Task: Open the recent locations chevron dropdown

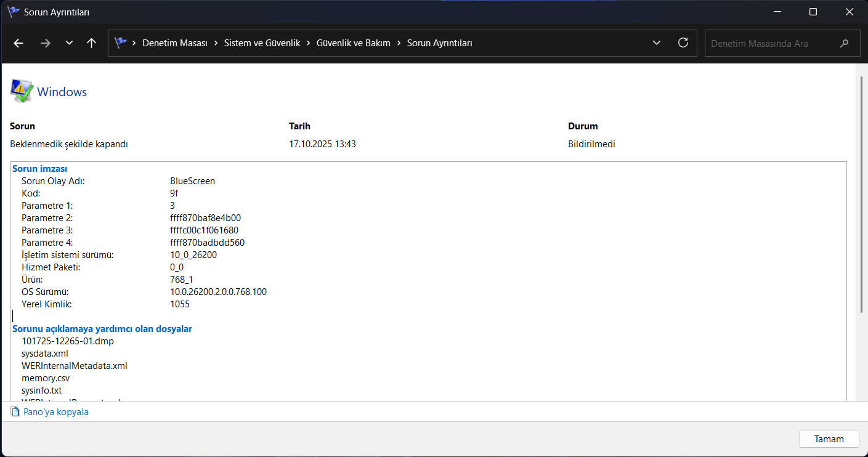Action: pyautogui.click(x=69, y=43)
